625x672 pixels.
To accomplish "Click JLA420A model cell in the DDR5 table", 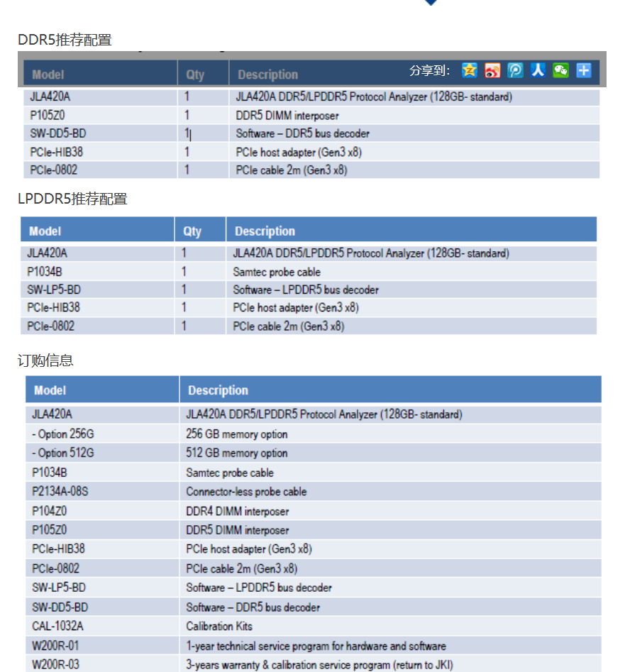I will [x=50, y=97].
